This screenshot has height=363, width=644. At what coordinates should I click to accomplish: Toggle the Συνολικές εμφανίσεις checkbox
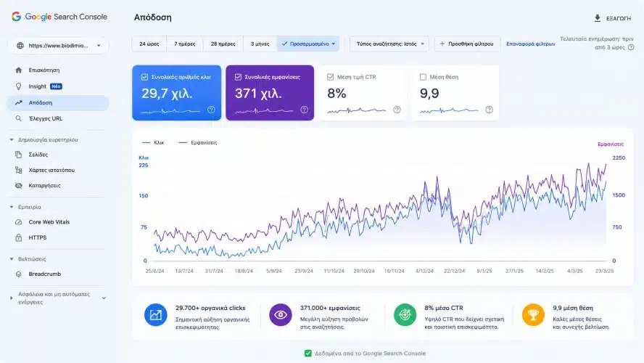238,77
